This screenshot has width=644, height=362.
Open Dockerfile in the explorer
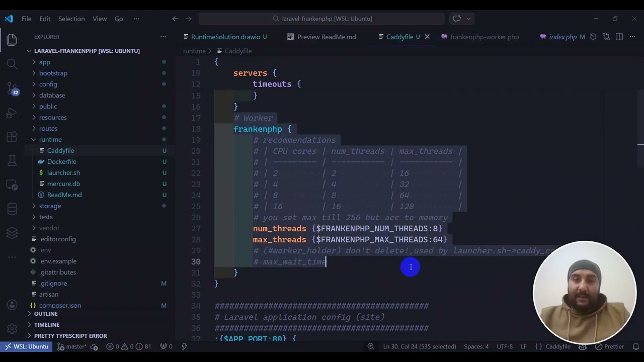click(x=61, y=161)
